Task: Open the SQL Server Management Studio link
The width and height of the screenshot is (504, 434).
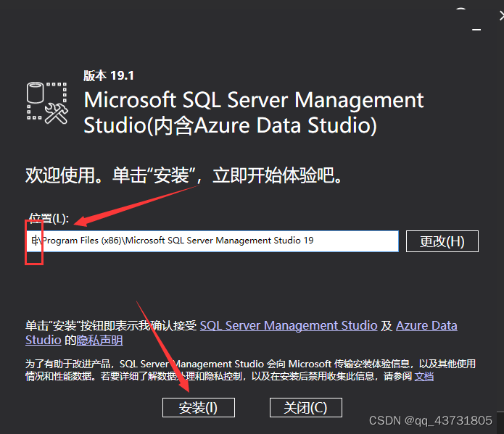Action: tap(289, 325)
